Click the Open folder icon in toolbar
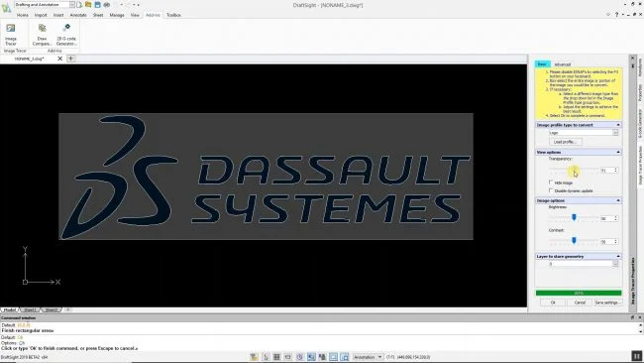The height and width of the screenshot is (363, 644). (x=88, y=5)
